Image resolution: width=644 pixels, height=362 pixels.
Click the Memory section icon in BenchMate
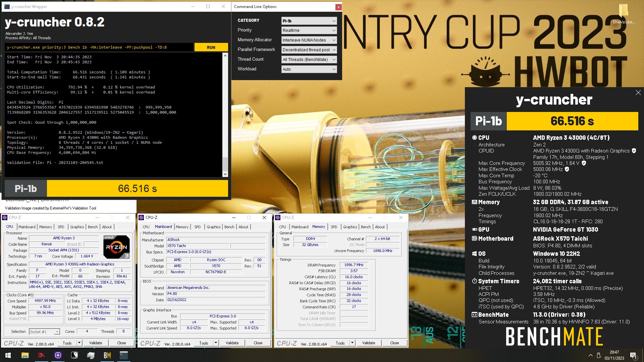coord(474,202)
